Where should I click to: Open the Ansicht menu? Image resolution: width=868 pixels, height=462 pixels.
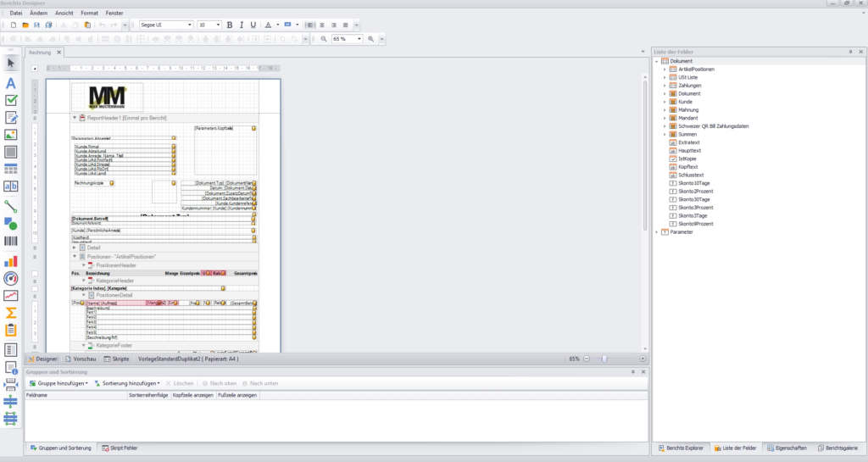[x=64, y=13]
